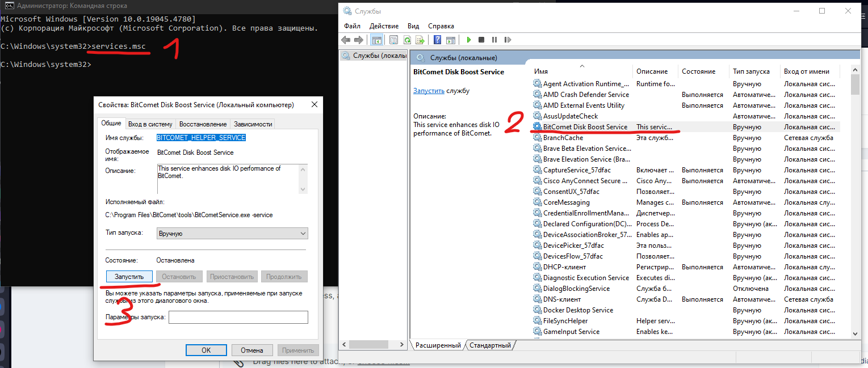This screenshot has height=368, width=868.
Task: Click the Export List toolbar icon
Action: [420, 40]
